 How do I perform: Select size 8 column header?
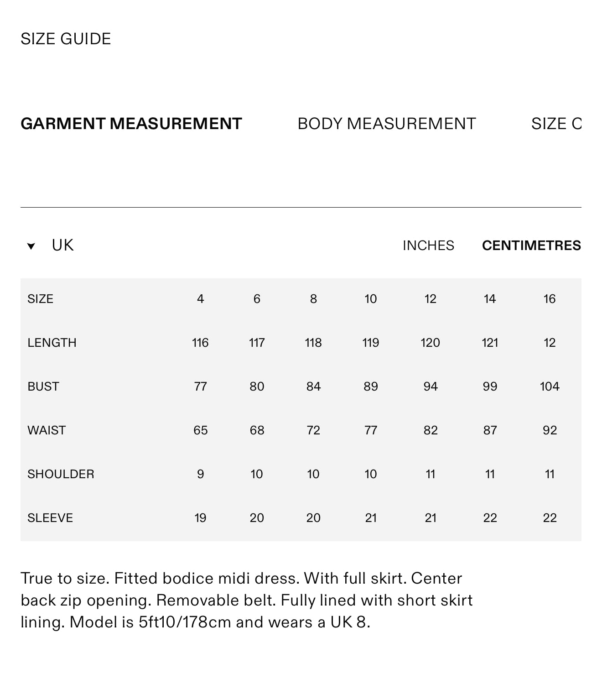pyautogui.click(x=313, y=299)
